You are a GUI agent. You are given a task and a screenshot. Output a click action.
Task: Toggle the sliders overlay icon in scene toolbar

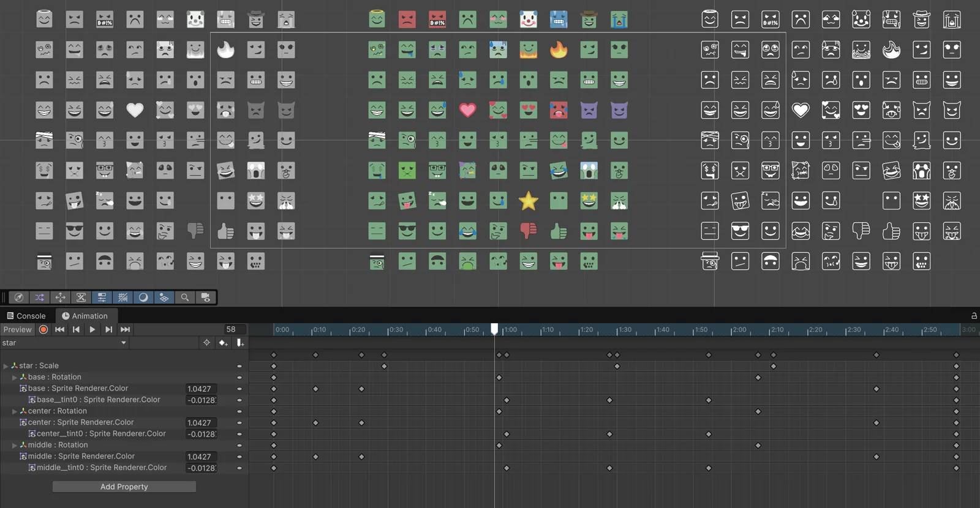102,297
